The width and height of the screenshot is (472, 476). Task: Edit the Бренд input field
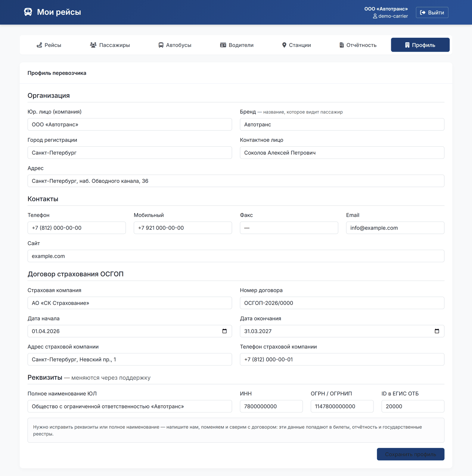[x=342, y=125]
